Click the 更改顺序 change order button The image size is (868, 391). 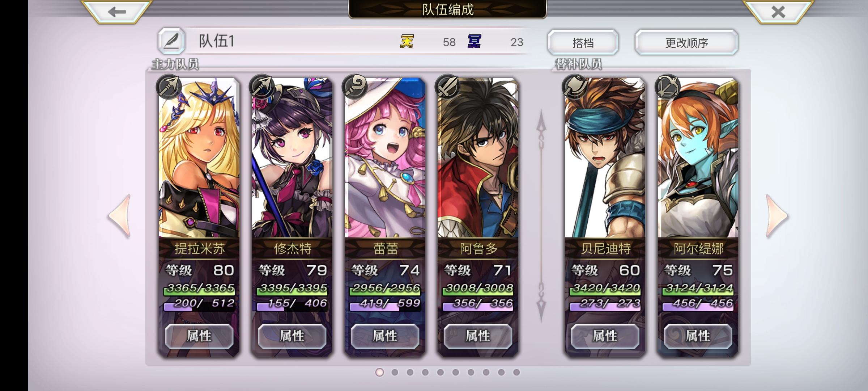[686, 42]
